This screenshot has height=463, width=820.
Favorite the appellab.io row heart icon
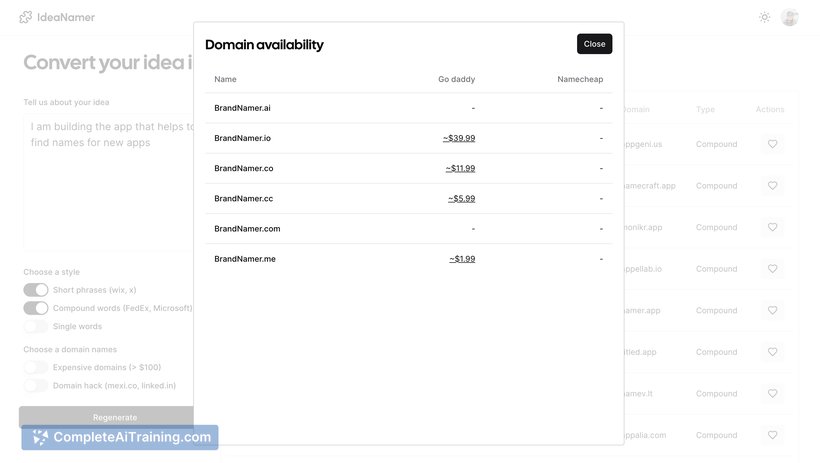click(x=772, y=269)
